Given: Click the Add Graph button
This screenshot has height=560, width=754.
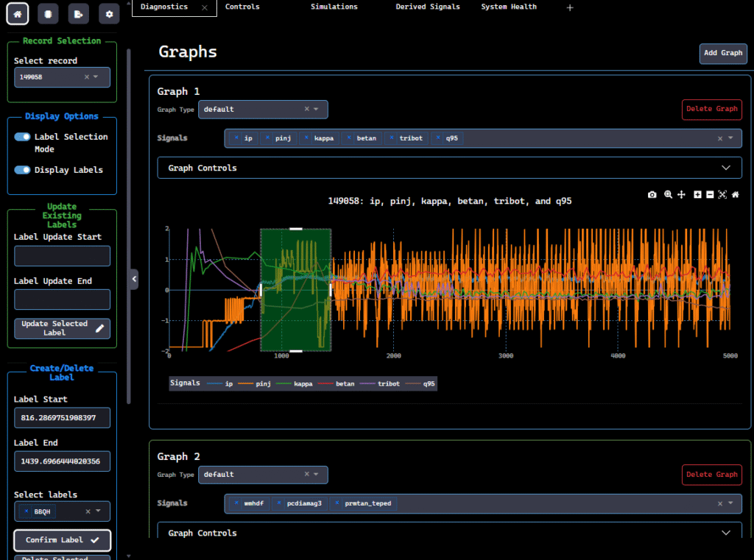Looking at the screenshot, I should (x=722, y=53).
